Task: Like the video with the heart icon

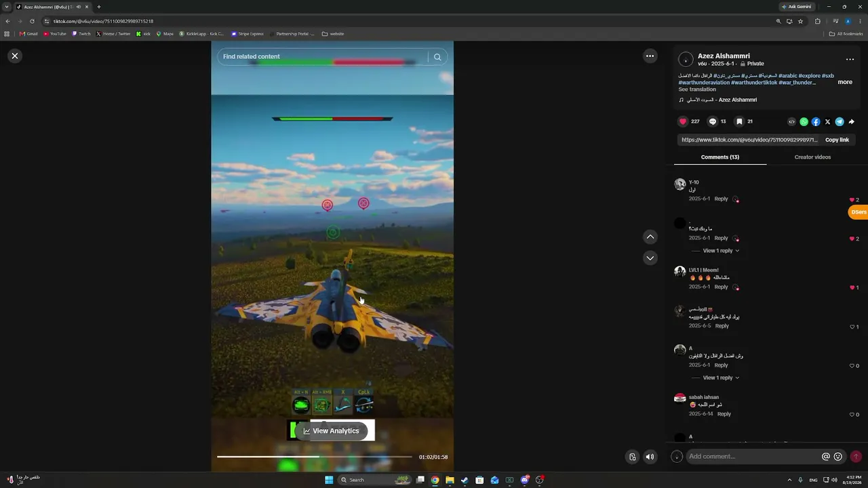Action: click(683, 121)
